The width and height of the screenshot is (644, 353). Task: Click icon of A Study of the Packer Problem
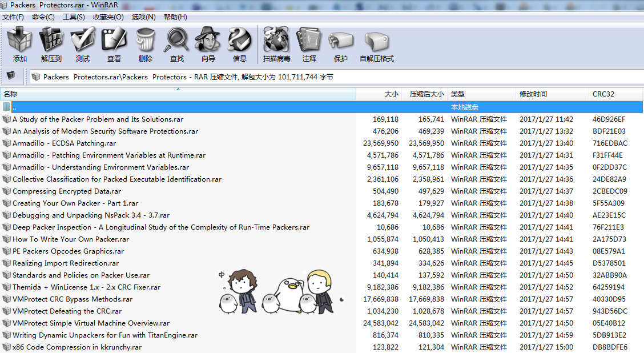click(6, 119)
